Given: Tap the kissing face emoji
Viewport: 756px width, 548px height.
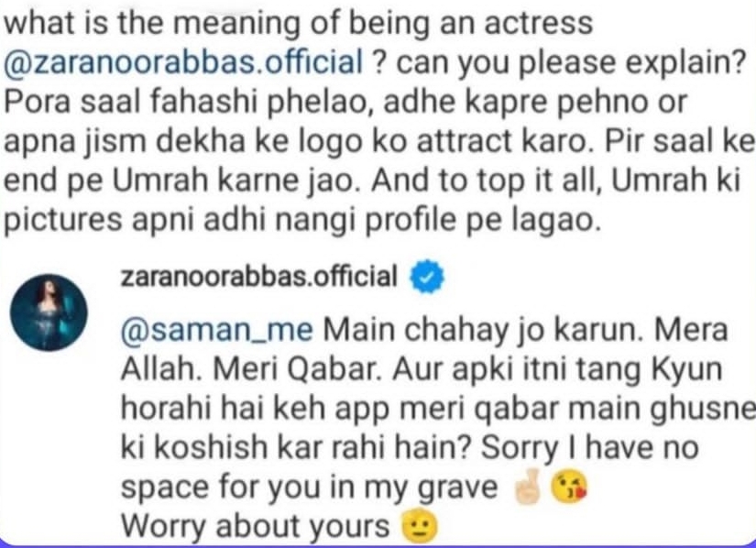Looking at the screenshot, I should point(568,487).
